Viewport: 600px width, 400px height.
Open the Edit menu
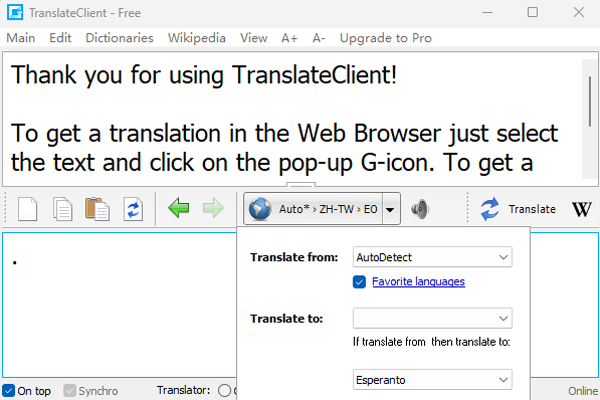[60, 38]
